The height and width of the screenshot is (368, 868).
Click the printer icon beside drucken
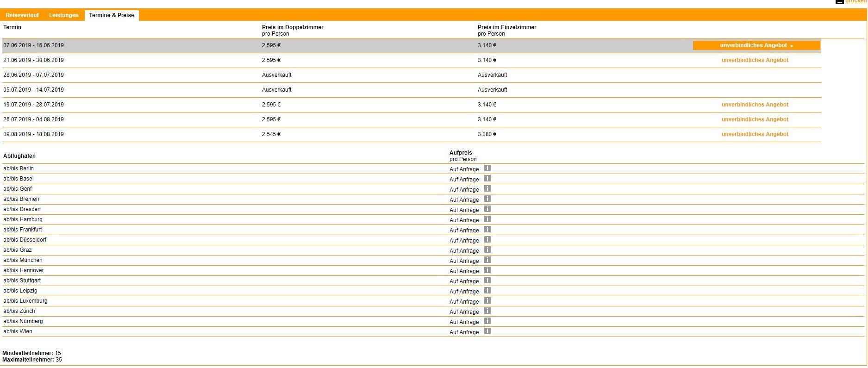pos(839,1)
